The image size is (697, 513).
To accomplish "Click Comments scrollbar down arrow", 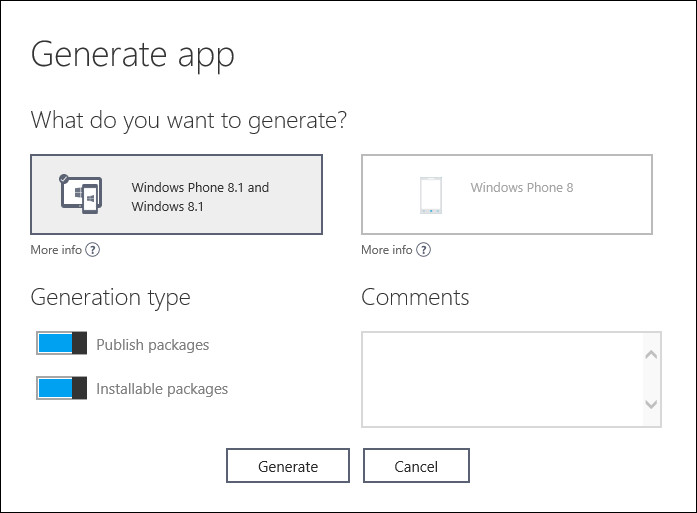I will point(651,404).
